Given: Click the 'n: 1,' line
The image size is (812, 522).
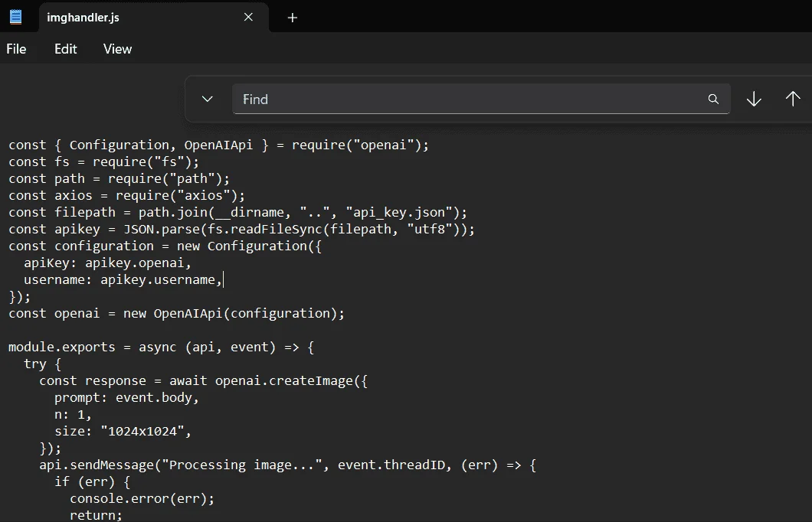Looking at the screenshot, I should [x=73, y=414].
